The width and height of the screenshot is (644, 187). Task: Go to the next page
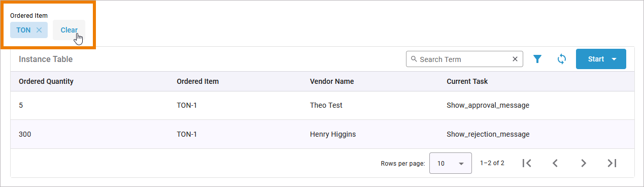(584, 163)
